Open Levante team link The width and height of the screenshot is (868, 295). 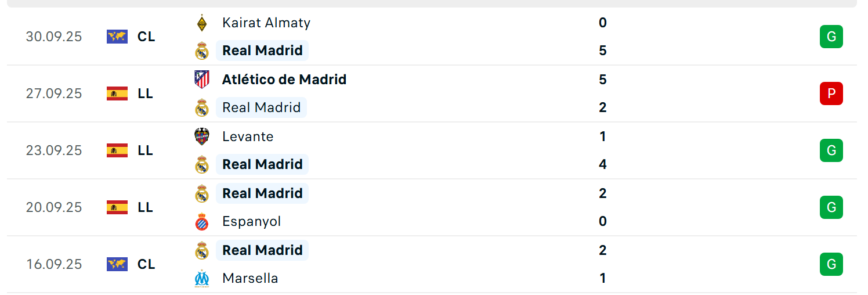248,136
